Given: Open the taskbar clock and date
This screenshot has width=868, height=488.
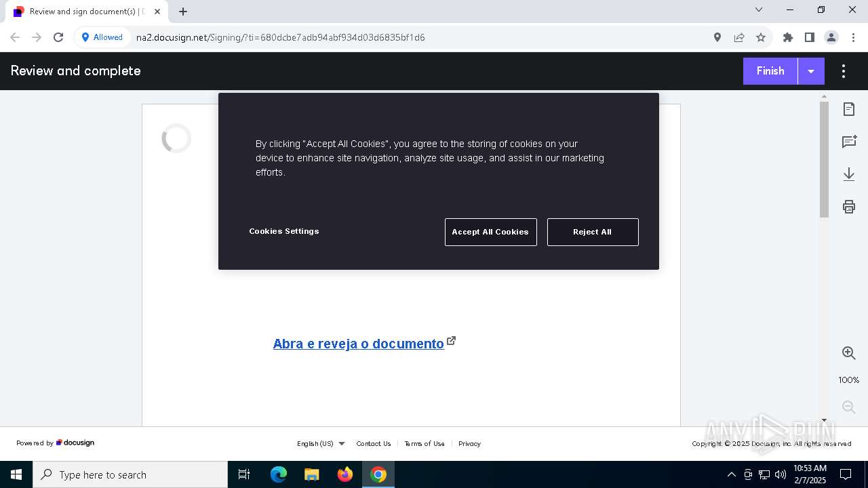Looking at the screenshot, I should pos(810,474).
